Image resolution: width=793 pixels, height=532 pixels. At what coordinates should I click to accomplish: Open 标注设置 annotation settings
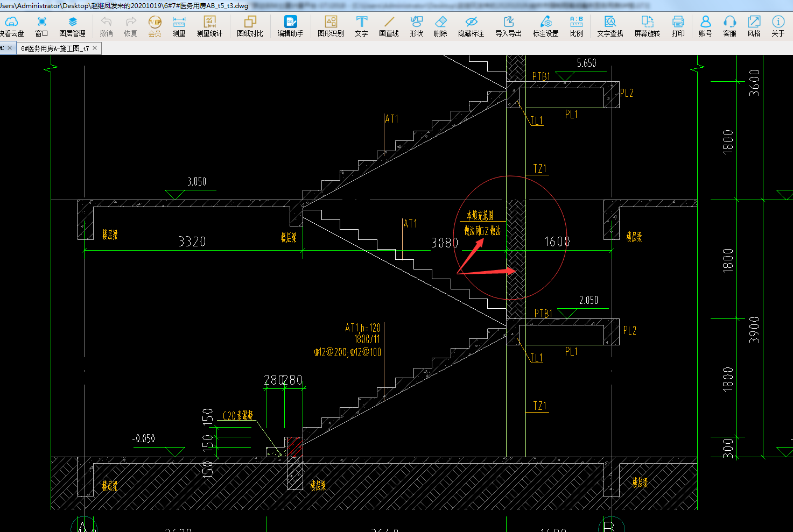pyautogui.click(x=545, y=26)
